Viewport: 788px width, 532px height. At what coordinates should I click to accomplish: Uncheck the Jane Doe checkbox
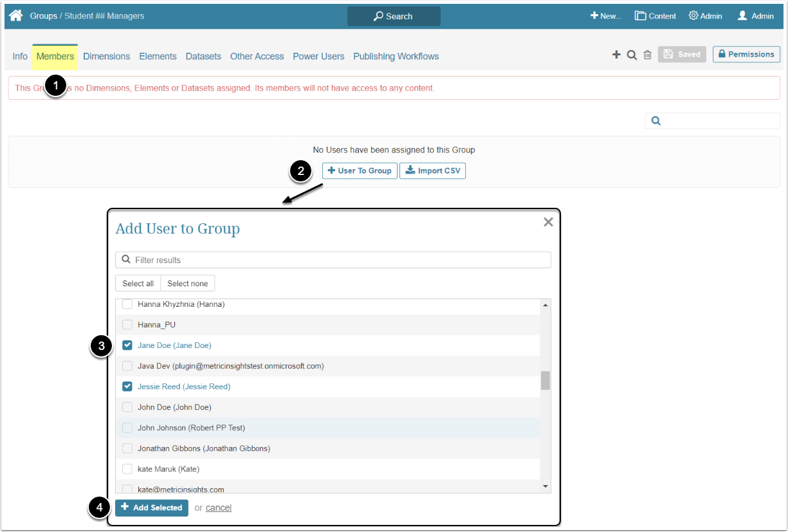tap(127, 345)
